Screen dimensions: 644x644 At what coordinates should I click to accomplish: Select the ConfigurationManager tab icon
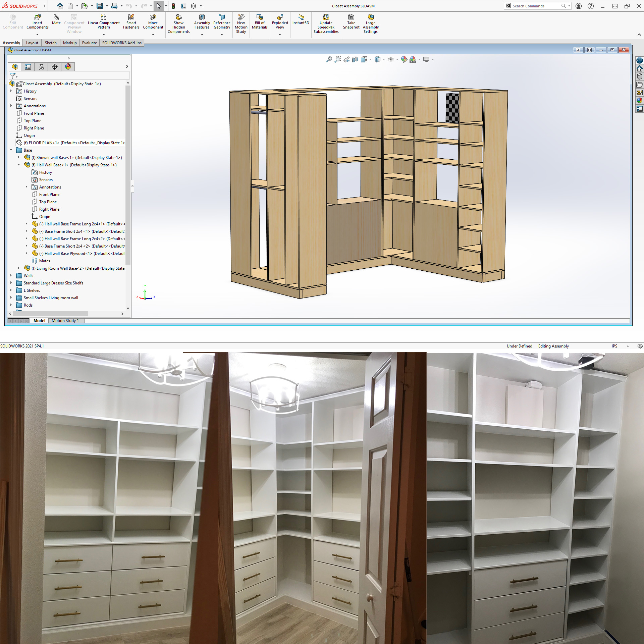(41, 67)
